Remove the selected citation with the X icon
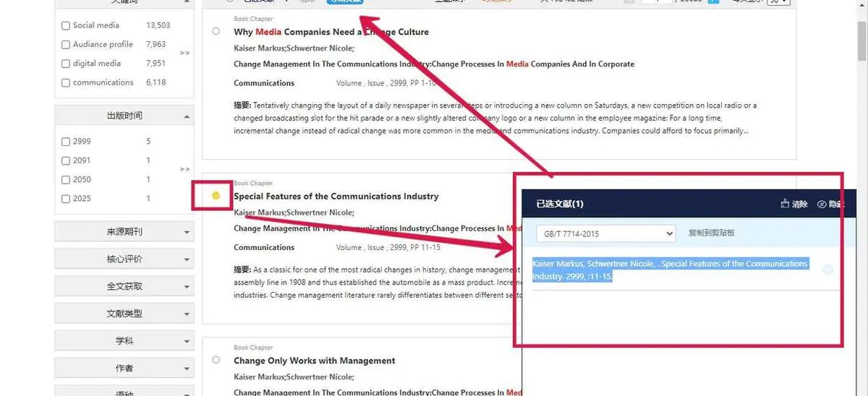The width and height of the screenshot is (868, 396). 828,270
